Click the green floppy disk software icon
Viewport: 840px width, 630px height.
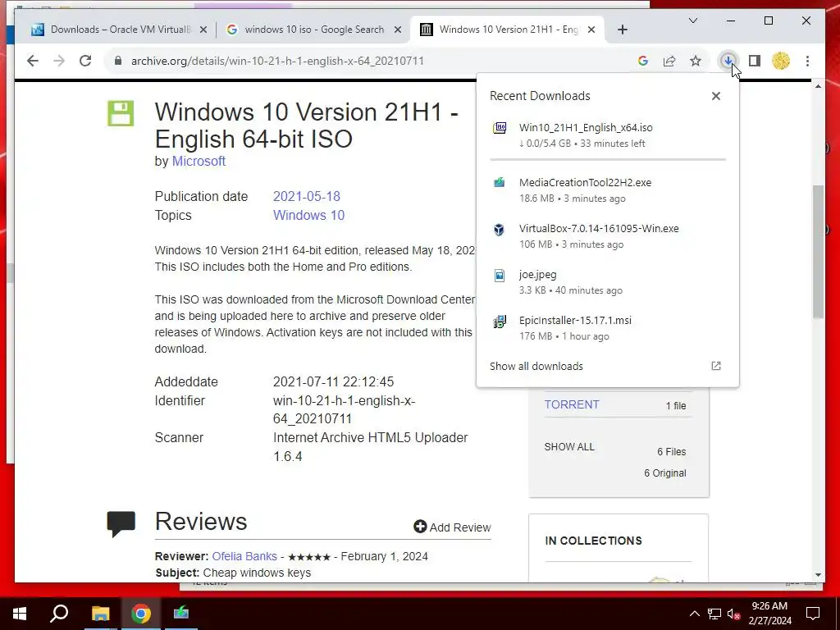pos(121,113)
